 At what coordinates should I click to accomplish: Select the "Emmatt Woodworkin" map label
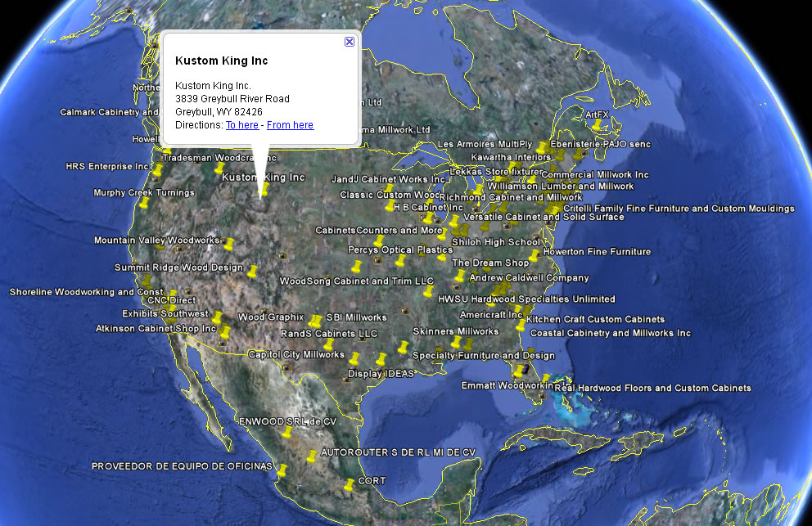[x=508, y=385]
